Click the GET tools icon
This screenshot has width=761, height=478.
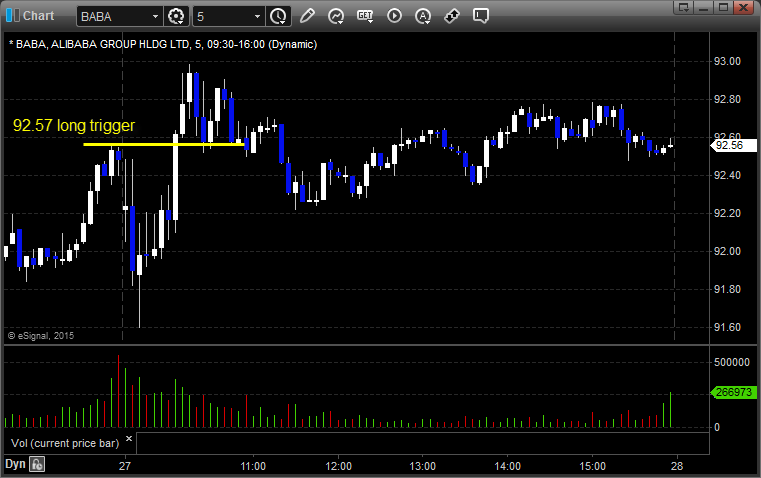tap(365, 16)
